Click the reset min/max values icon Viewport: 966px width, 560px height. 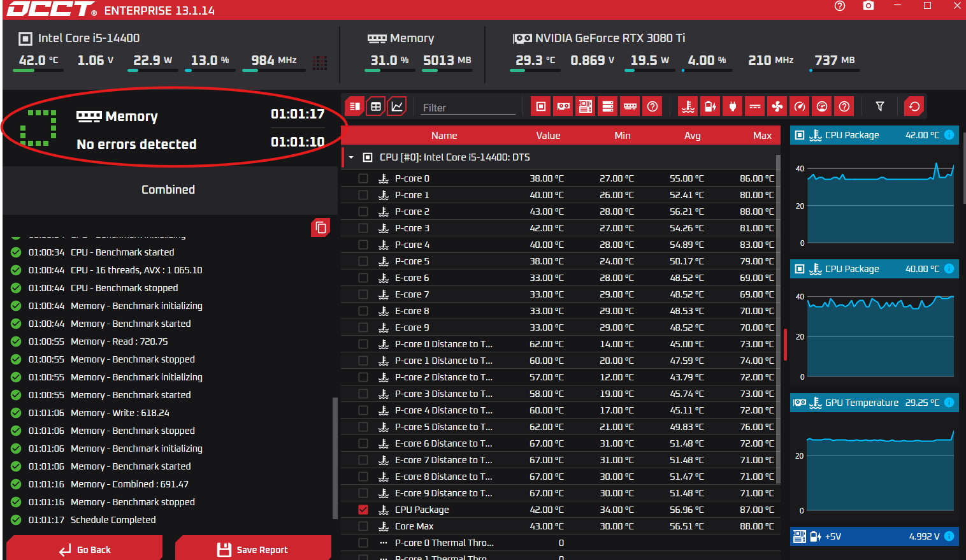pyautogui.click(x=914, y=106)
